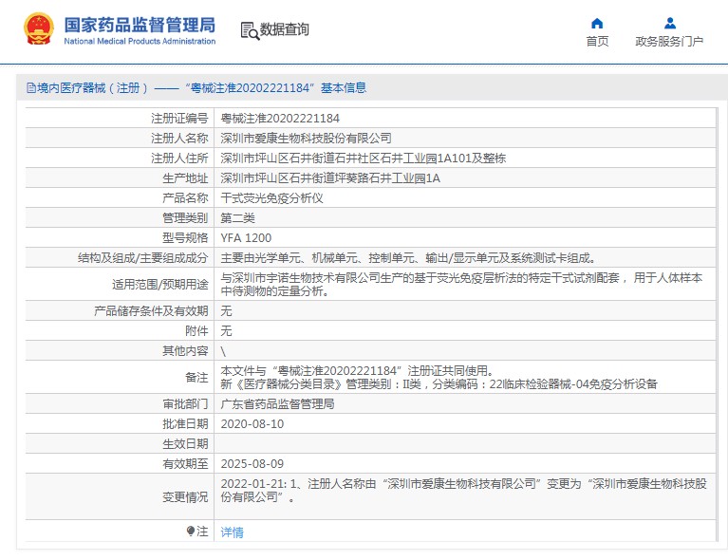Screen dimensions: 728x560
Task: Click expiry date value 2025-08-09
Action: tap(252, 463)
